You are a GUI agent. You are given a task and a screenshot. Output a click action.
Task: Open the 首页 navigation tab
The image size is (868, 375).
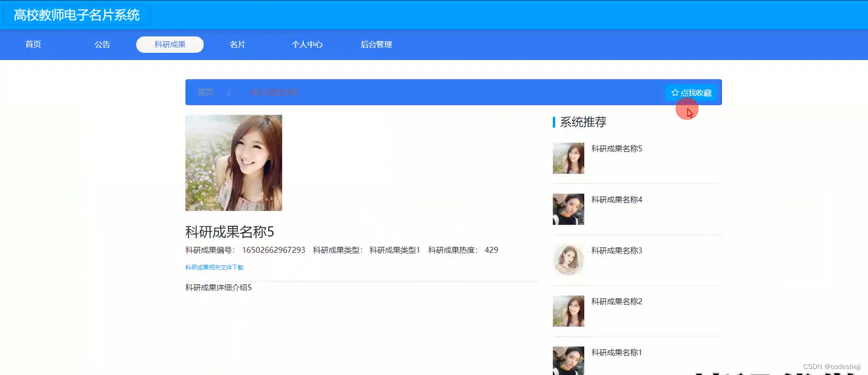[34, 44]
